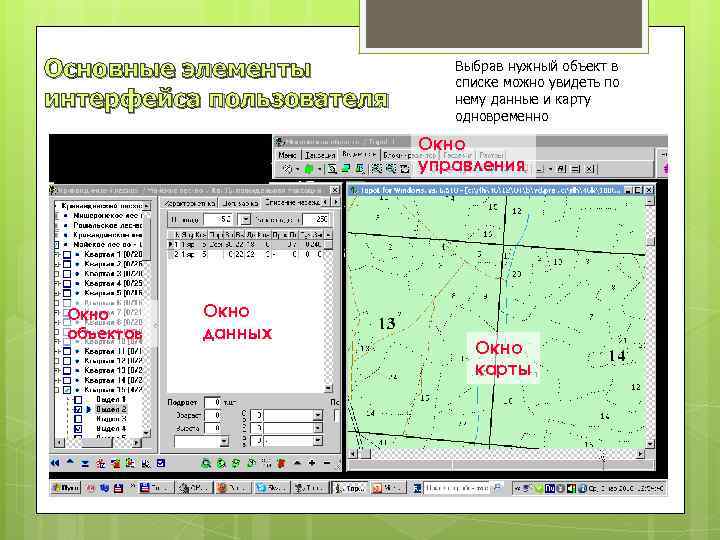Click the object tree horizontal scrollbar right arrow
The height and width of the screenshot is (540, 720).
(136, 443)
